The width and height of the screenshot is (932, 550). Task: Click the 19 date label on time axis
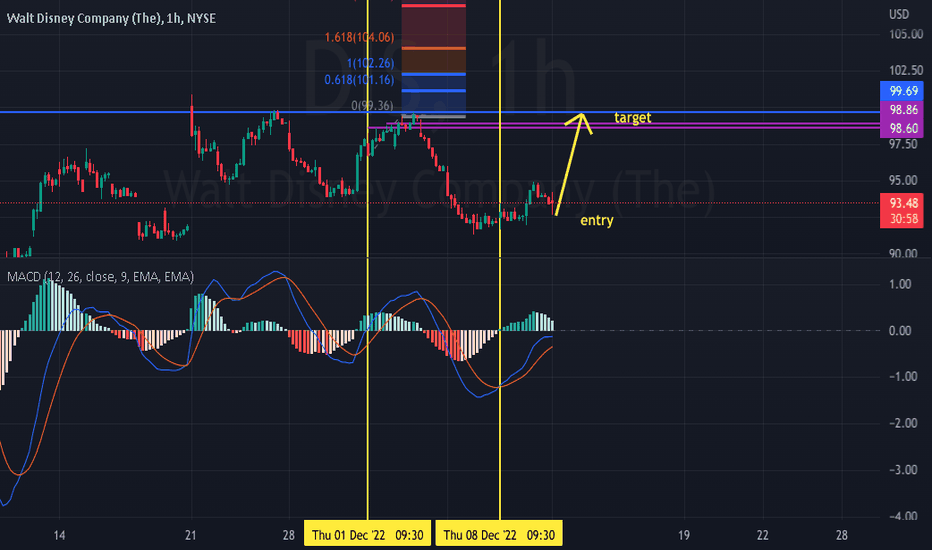(684, 535)
